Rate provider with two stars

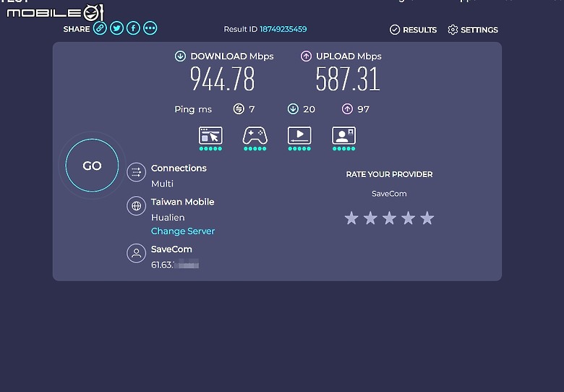370,218
